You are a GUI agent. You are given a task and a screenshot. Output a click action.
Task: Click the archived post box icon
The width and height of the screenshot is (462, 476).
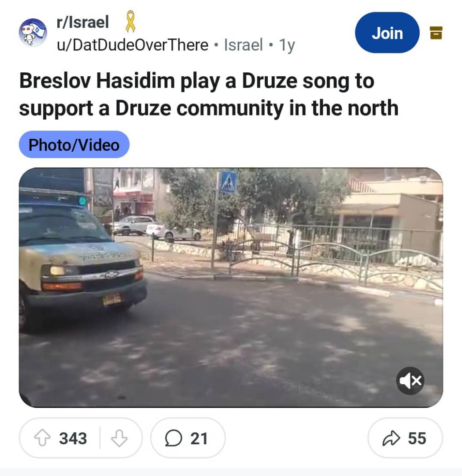[x=436, y=33]
